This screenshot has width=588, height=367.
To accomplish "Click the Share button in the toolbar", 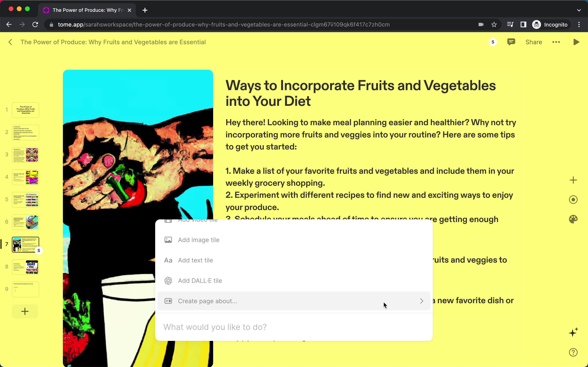I will (533, 42).
